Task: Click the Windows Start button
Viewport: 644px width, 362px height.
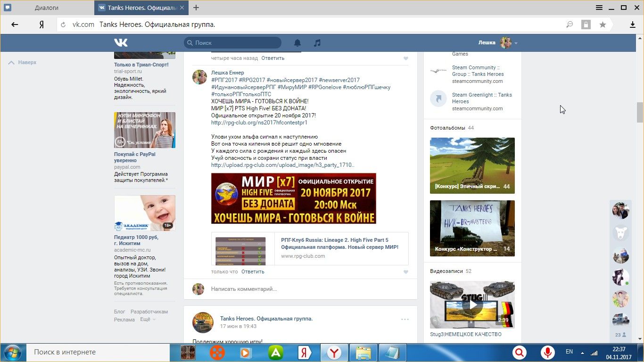Action: [x=12, y=353]
